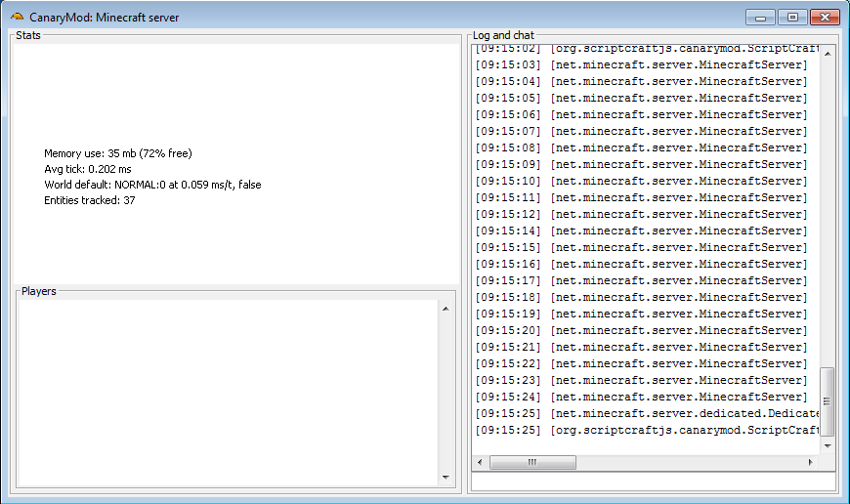Click inside the empty Players list
The image size is (850, 504).
[x=228, y=393]
